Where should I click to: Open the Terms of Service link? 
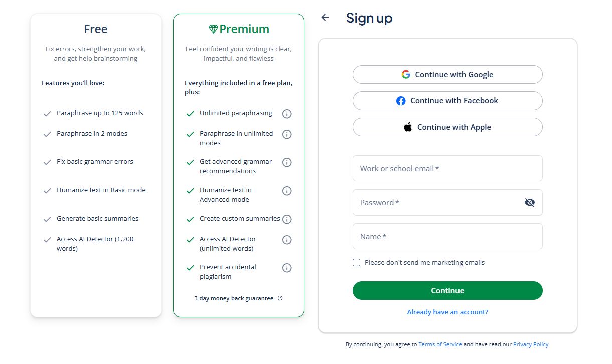point(440,345)
